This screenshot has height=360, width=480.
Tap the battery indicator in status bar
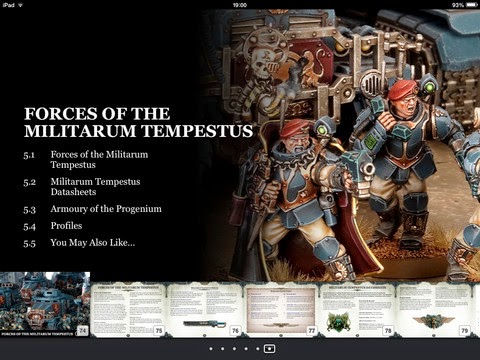tap(472, 5)
